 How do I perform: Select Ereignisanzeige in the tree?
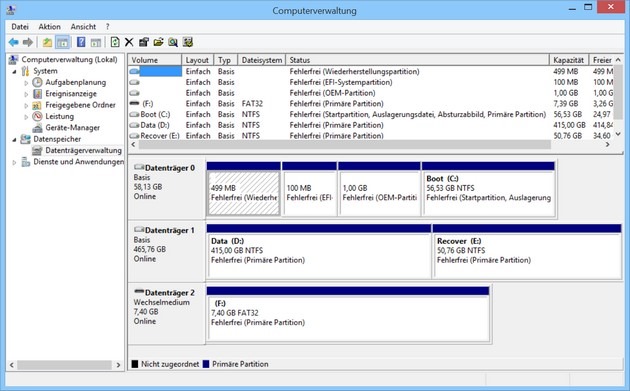point(71,94)
